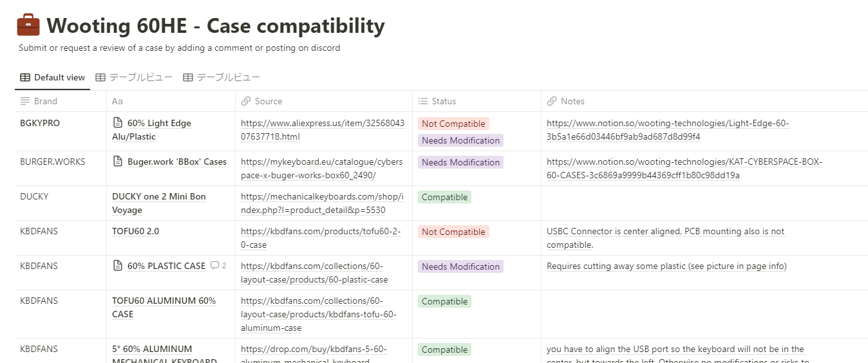Open Notes column header menu
Screen dimensions: 868x363
[x=704, y=101]
